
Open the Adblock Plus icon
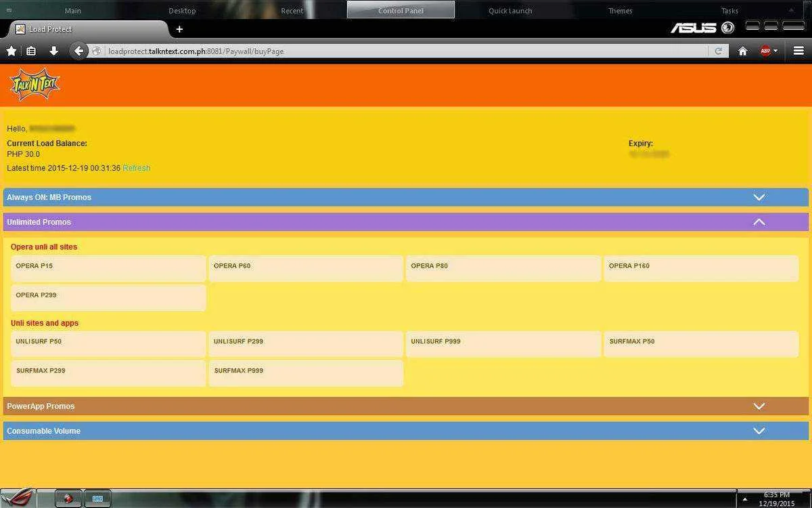[x=765, y=51]
